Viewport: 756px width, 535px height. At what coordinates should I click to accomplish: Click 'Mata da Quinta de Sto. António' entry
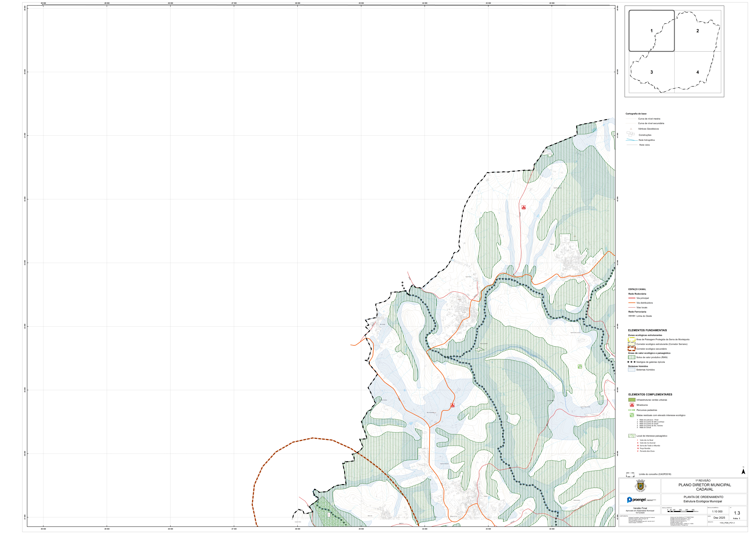coord(651,426)
